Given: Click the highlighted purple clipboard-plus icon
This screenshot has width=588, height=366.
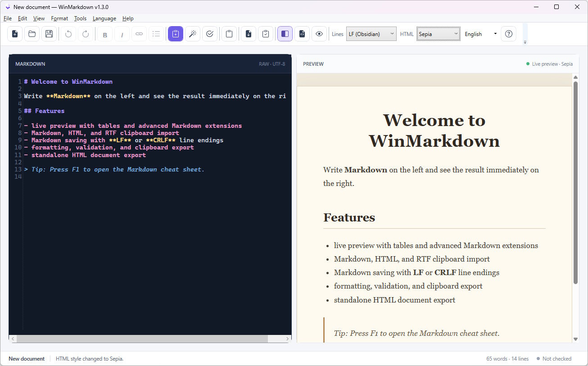Looking at the screenshot, I should click(x=176, y=34).
